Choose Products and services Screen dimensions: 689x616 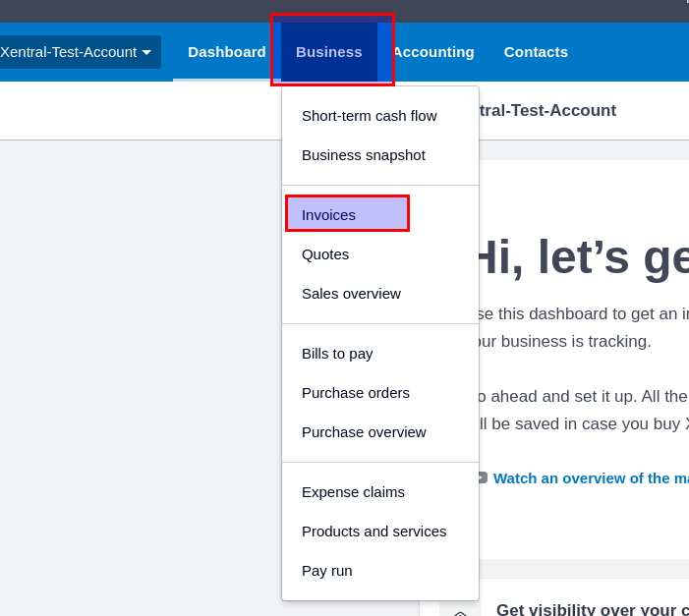(x=373, y=532)
